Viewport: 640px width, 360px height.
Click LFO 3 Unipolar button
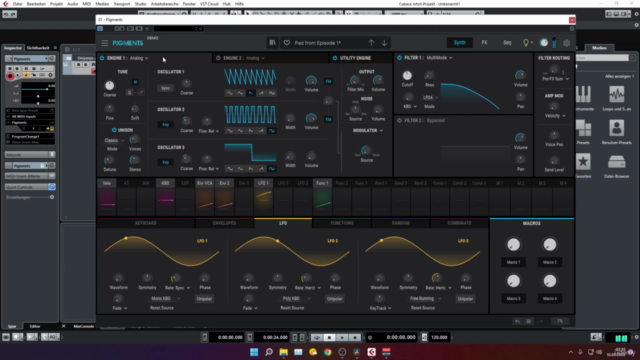pyautogui.click(x=465, y=299)
